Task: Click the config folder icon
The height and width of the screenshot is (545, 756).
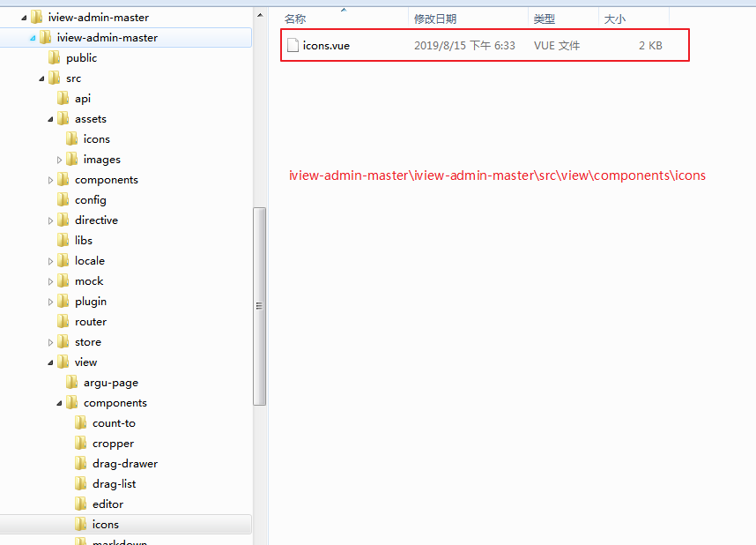Action: 63,200
